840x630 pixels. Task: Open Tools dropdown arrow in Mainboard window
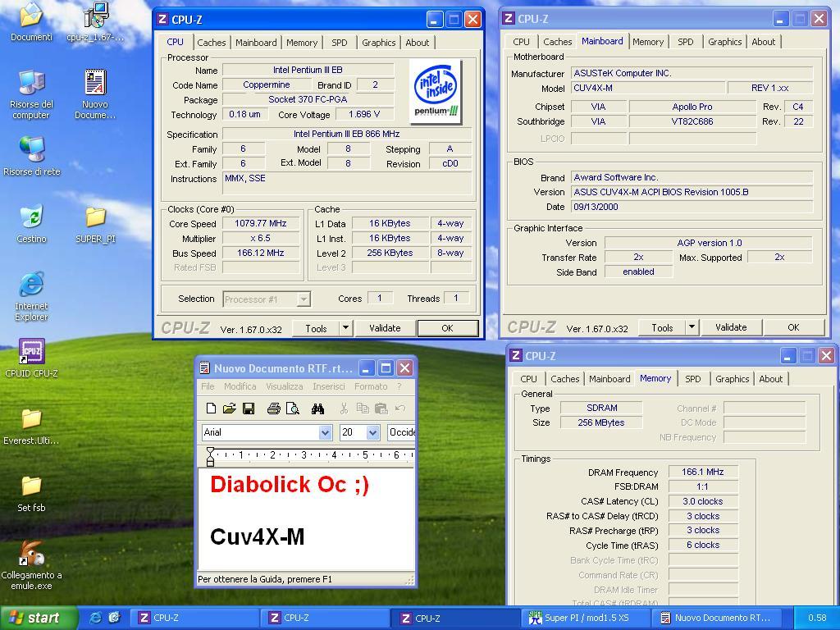pos(692,327)
